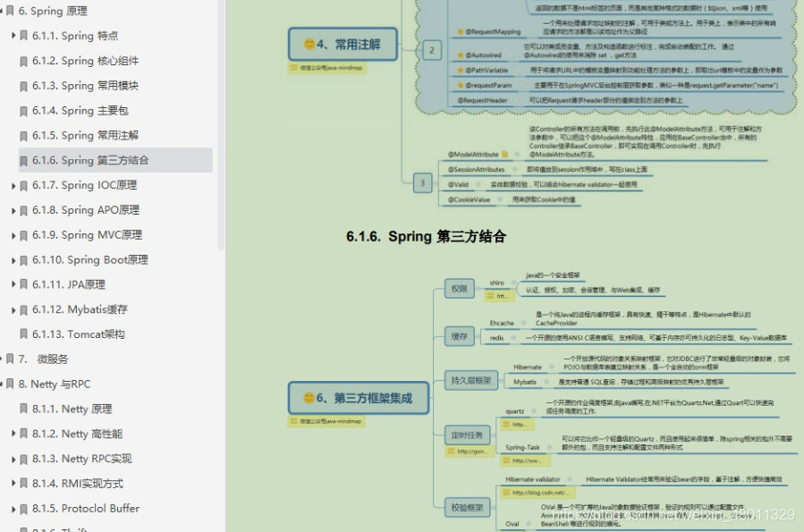The height and width of the screenshot is (532, 804).
Task: Click bookmark icon for 8.1.2. Netty 高性能
Action: click(23, 435)
